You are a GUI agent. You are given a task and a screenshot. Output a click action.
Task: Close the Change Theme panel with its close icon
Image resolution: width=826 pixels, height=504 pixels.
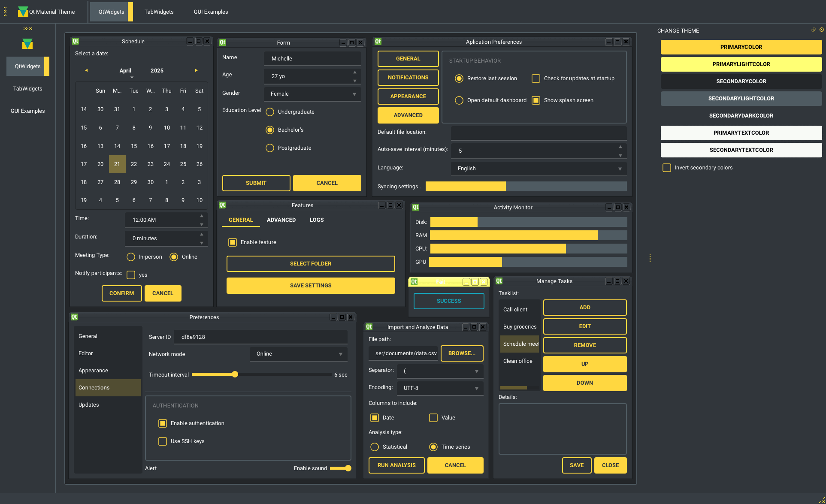[822, 30]
